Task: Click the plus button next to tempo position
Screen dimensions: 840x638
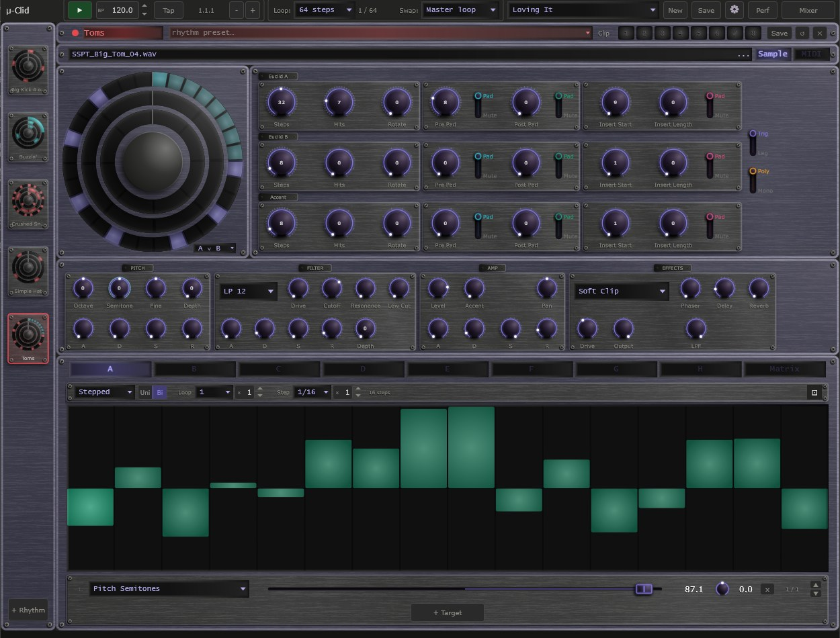Action: 253,10
